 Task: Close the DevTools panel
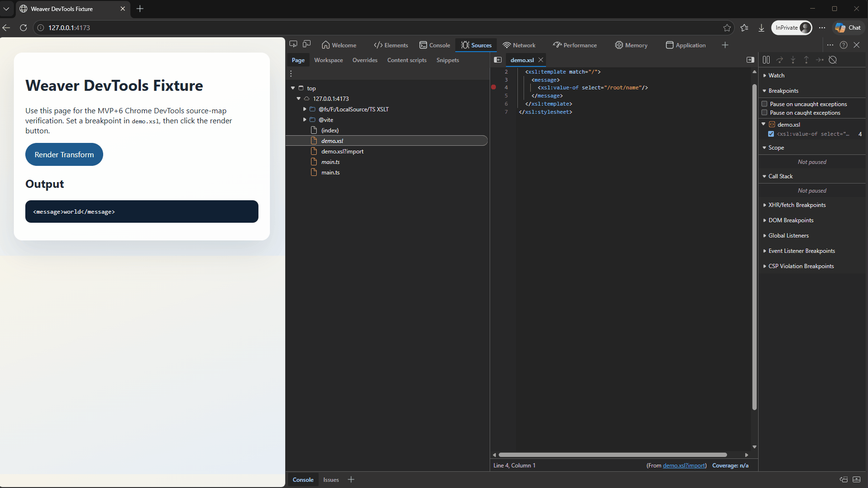[x=857, y=45]
